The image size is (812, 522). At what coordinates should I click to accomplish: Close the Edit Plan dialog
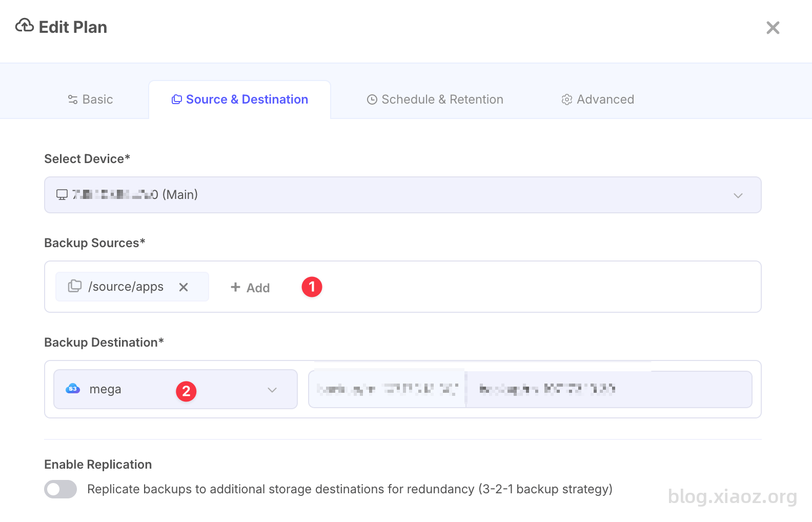click(773, 28)
